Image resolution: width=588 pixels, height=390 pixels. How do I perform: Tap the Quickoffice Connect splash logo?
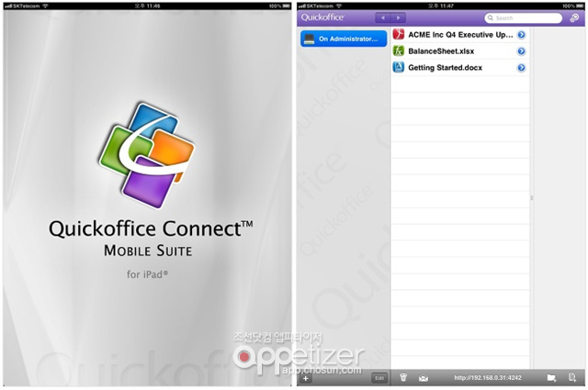tap(147, 155)
